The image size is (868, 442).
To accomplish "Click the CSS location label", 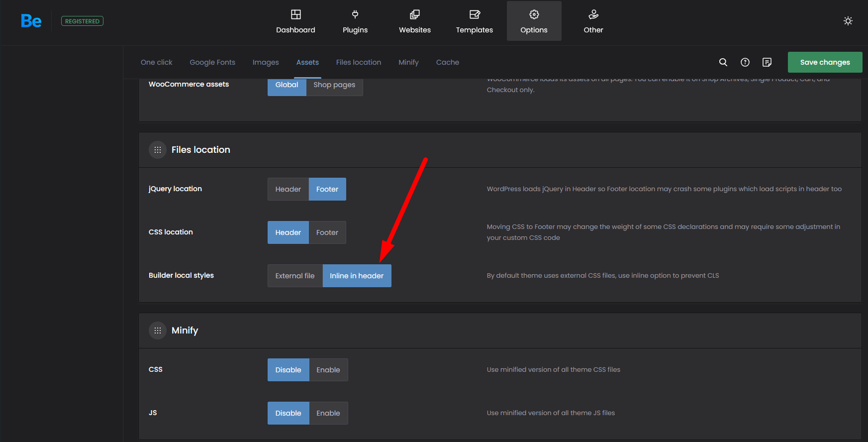I will tap(171, 232).
